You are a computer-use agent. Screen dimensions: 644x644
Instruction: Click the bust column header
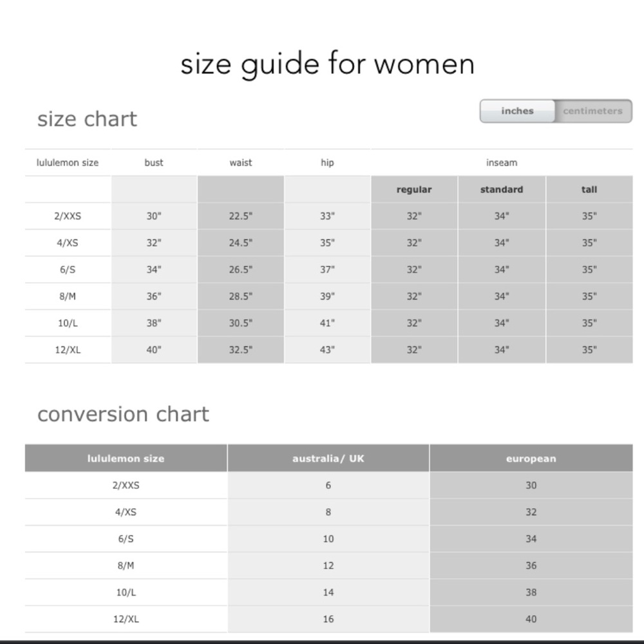pyautogui.click(x=154, y=163)
